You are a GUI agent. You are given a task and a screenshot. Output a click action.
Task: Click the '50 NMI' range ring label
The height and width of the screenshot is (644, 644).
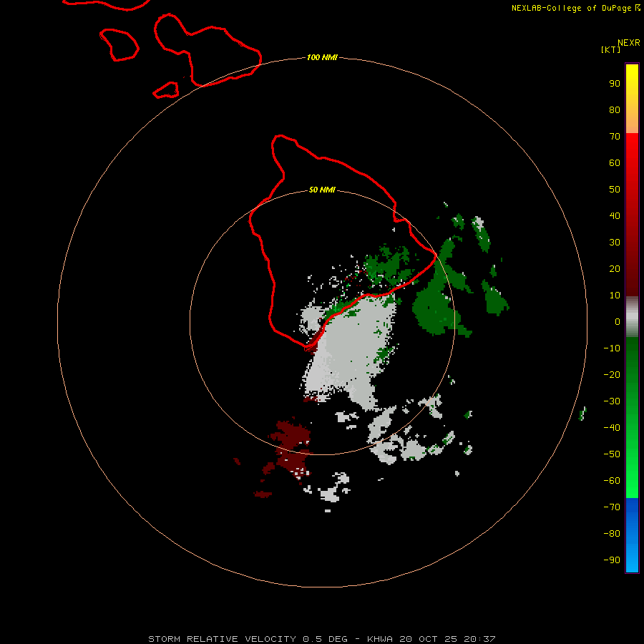322,190
